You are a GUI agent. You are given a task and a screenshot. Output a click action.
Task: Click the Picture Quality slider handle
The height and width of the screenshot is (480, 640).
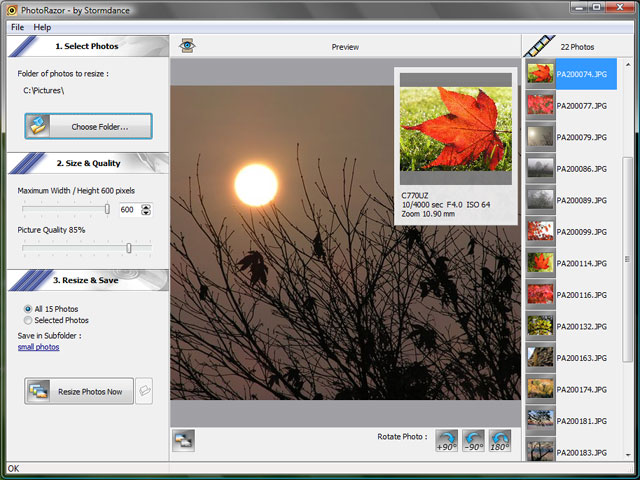point(129,247)
